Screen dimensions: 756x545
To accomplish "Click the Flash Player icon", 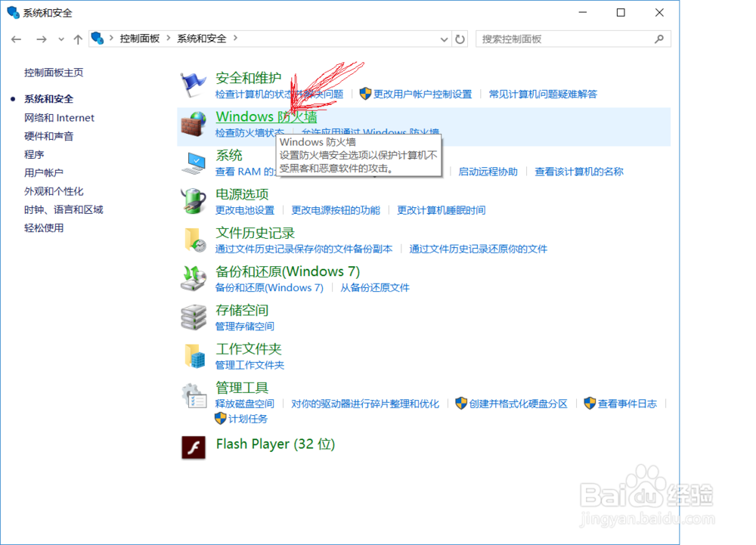I will tap(194, 447).
